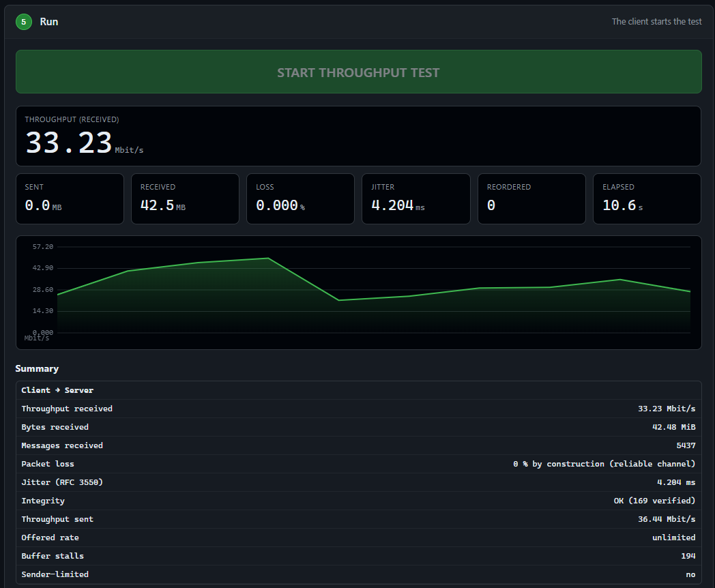Click the 4.204 ms summary value

point(676,482)
